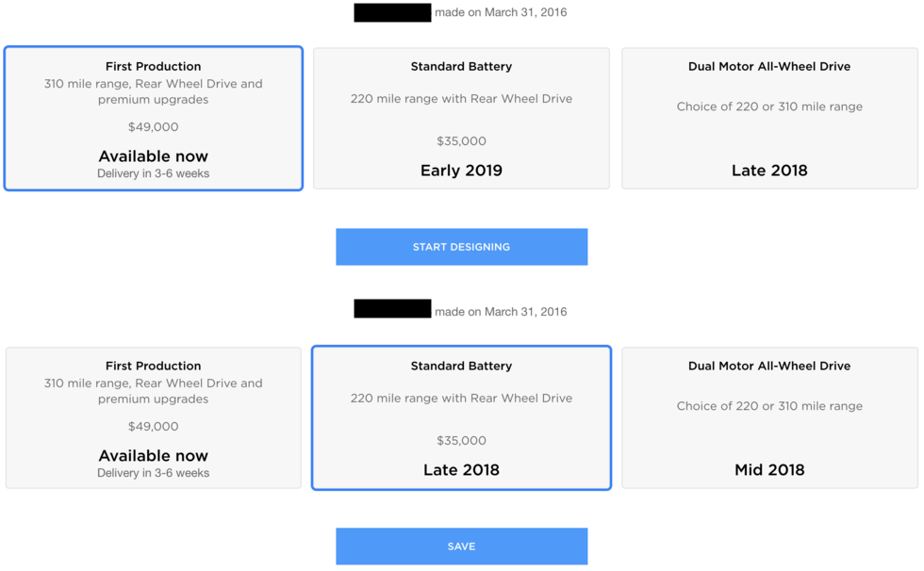Click Standard Battery heading in Early 2019 card
Viewport: 924px width, 571px height.
[x=461, y=67]
